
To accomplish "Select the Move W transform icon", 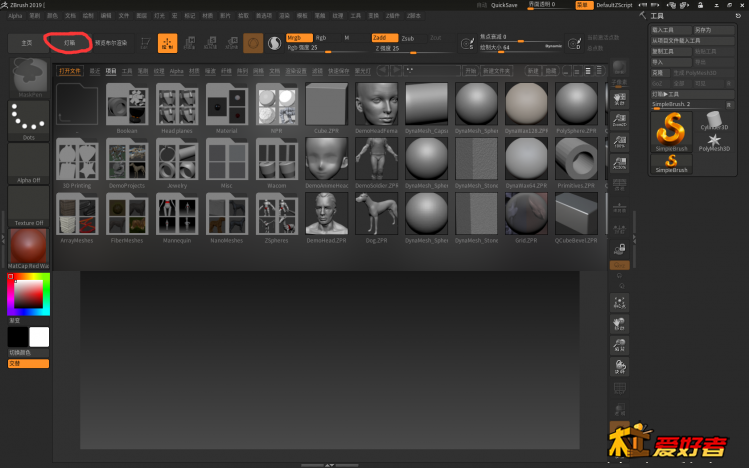I will [189, 43].
